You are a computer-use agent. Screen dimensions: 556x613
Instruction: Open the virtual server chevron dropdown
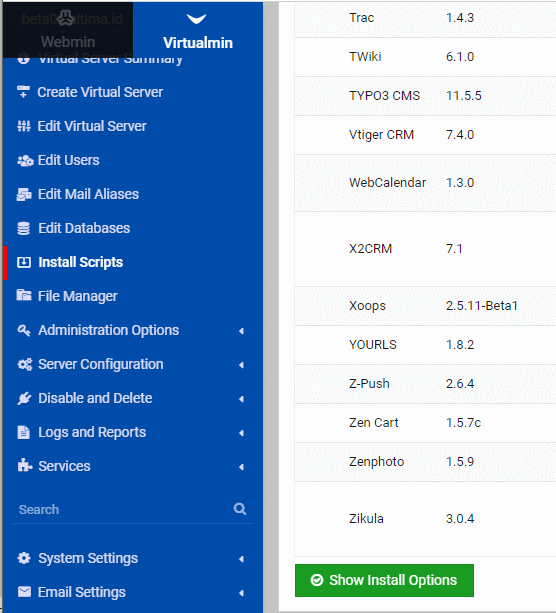196,18
